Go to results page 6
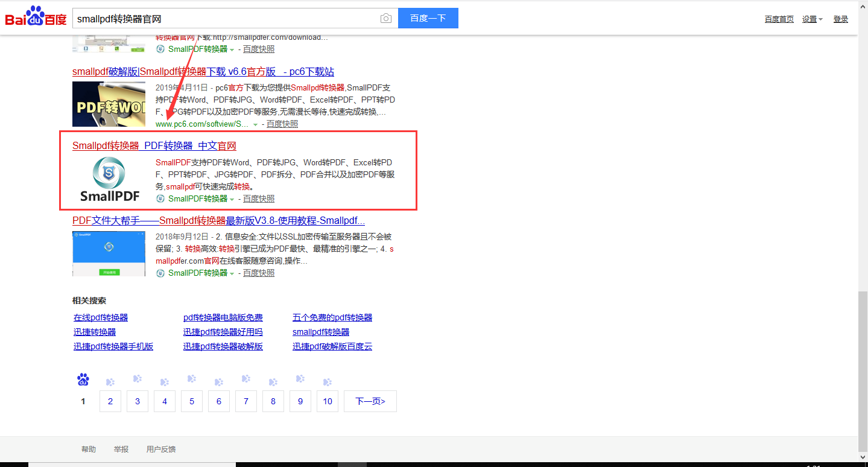 point(219,401)
